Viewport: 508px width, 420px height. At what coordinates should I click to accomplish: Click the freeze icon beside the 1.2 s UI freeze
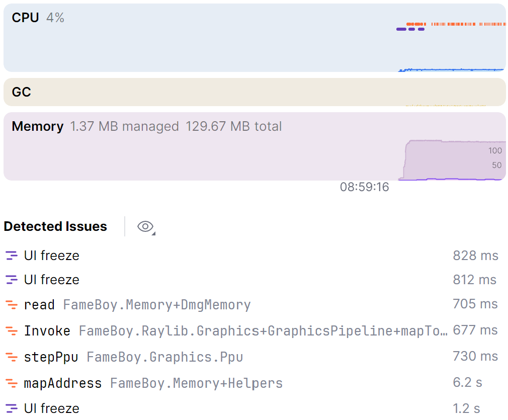click(x=11, y=408)
